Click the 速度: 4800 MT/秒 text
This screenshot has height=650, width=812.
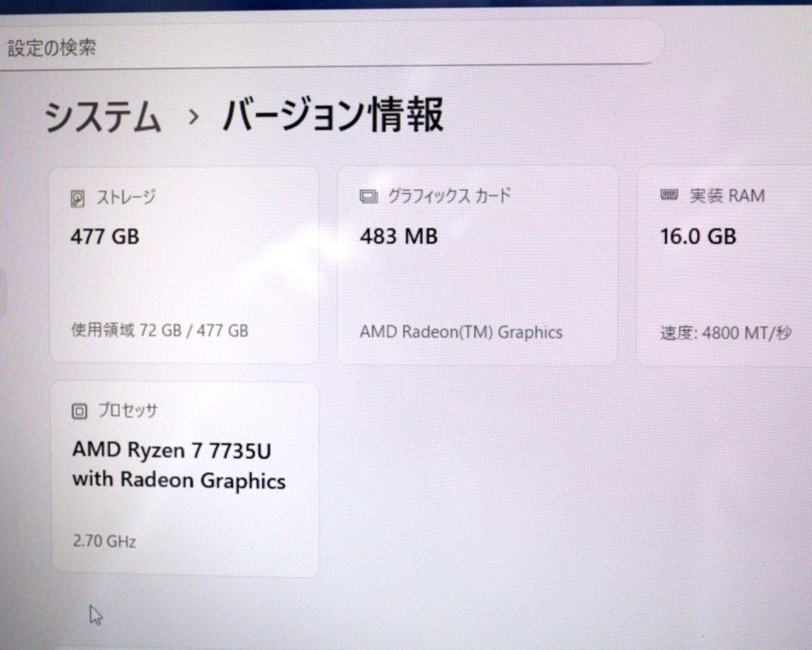[725, 333]
